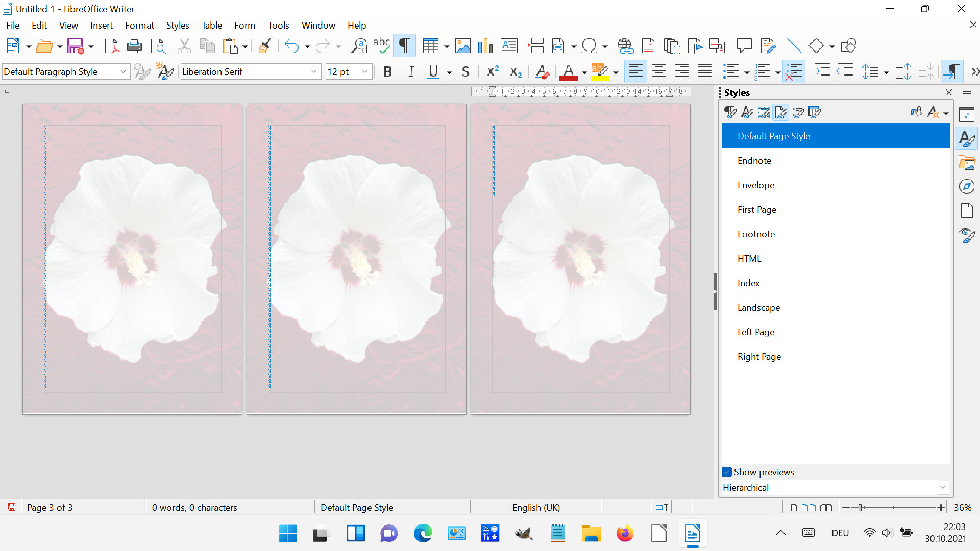Open the Gallery sidebar panel

967,162
